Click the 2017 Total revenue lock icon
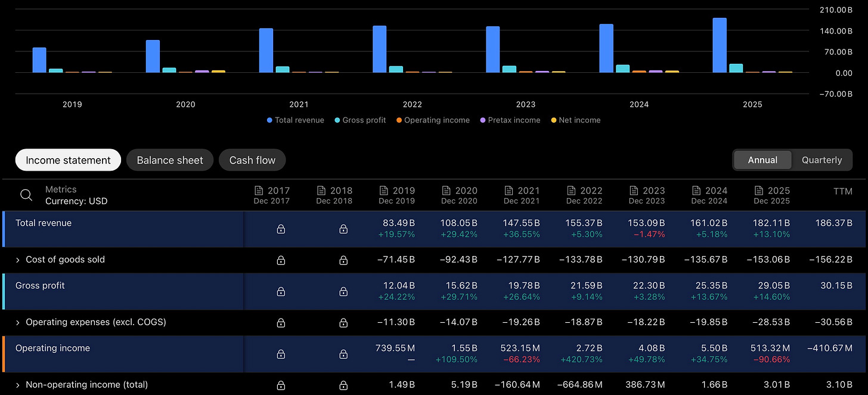 coord(281,229)
